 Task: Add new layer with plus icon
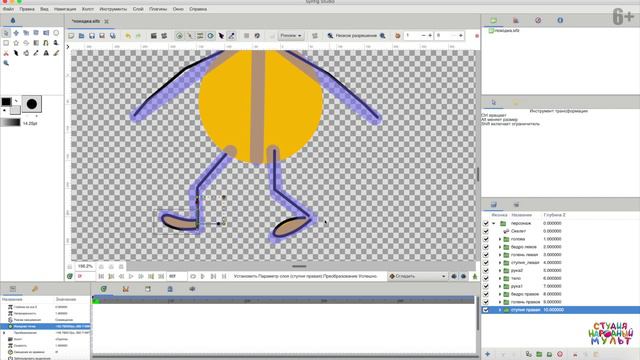[487, 354]
